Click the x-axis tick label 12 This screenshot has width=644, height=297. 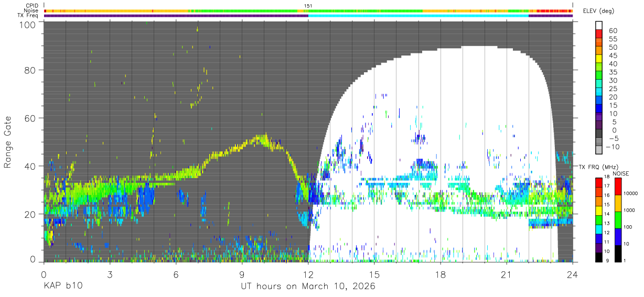click(x=308, y=275)
